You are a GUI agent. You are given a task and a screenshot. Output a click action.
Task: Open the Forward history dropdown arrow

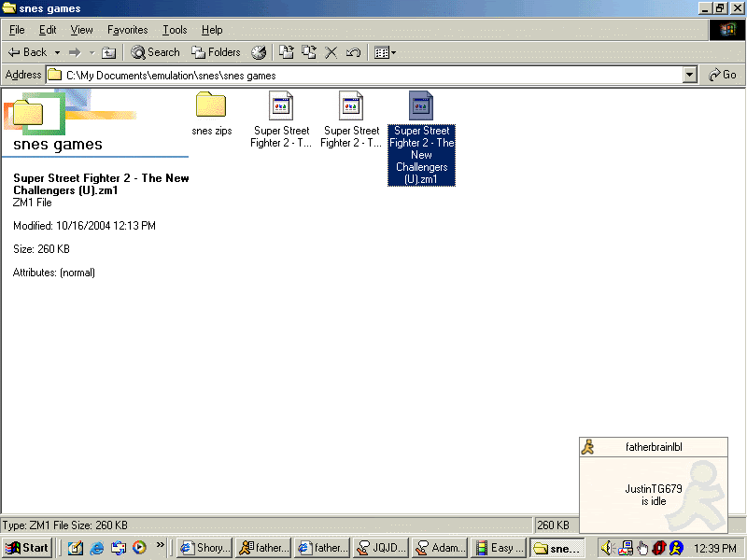tap(92, 52)
